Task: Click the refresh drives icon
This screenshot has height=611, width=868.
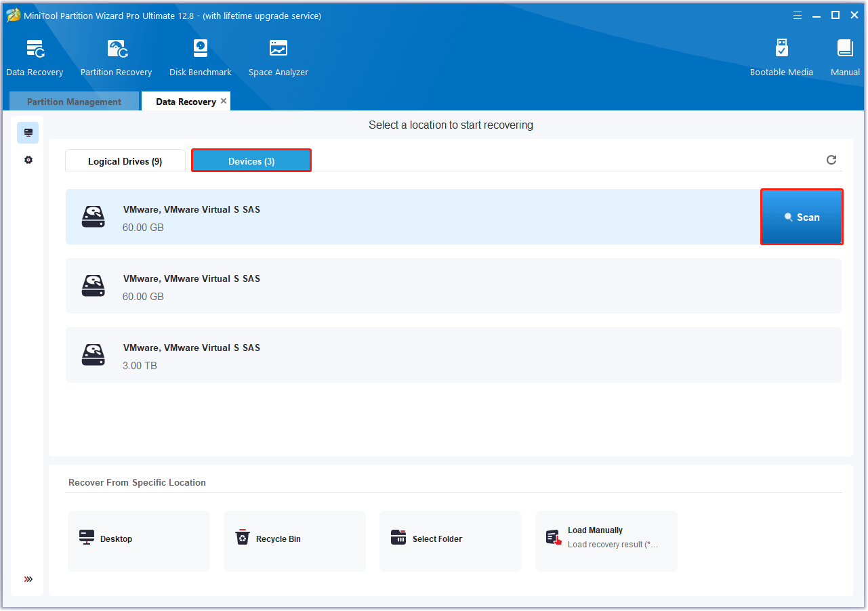Action: [831, 160]
